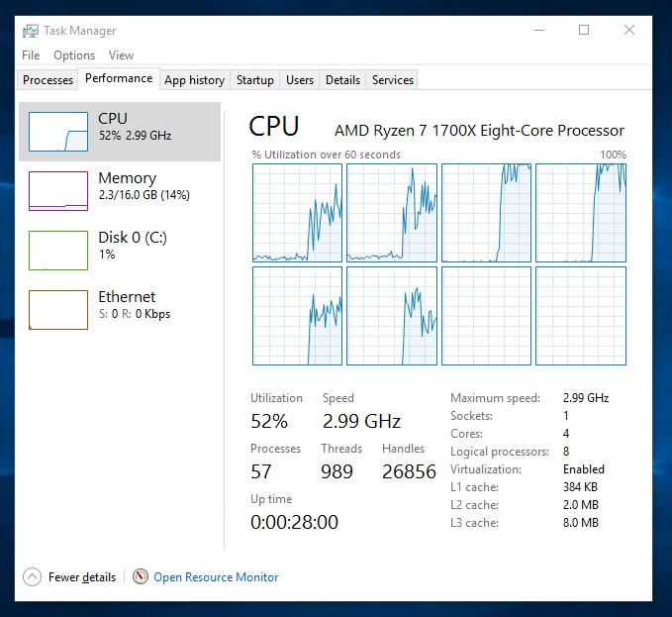Click the Fewer details collapse arrow icon
Viewport: 672px width, 617px height.
click(x=32, y=576)
